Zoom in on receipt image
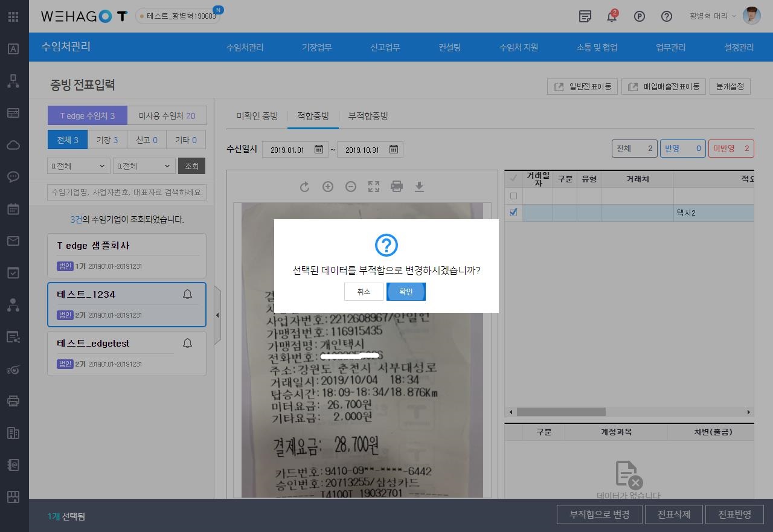Screen dimensions: 773x532 point(328,187)
